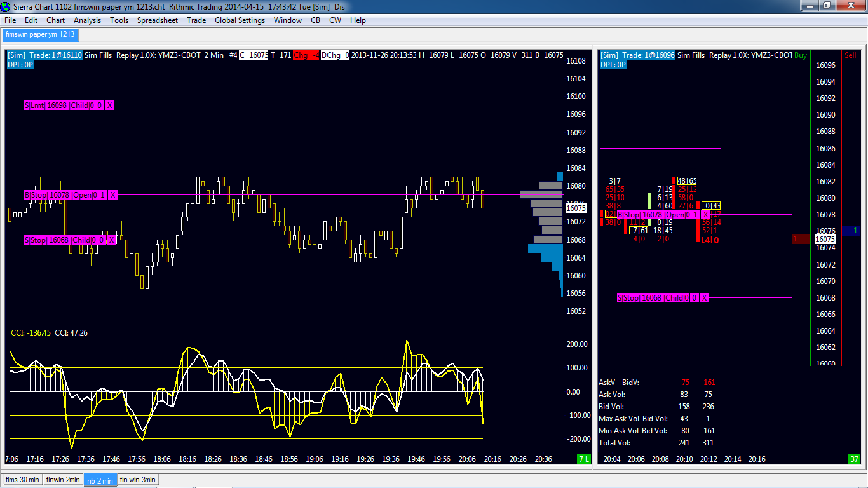The width and height of the screenshot is (868, 488).
Task: Switch to the 'finwin 2min' chart tab
Action: point(63,480)
